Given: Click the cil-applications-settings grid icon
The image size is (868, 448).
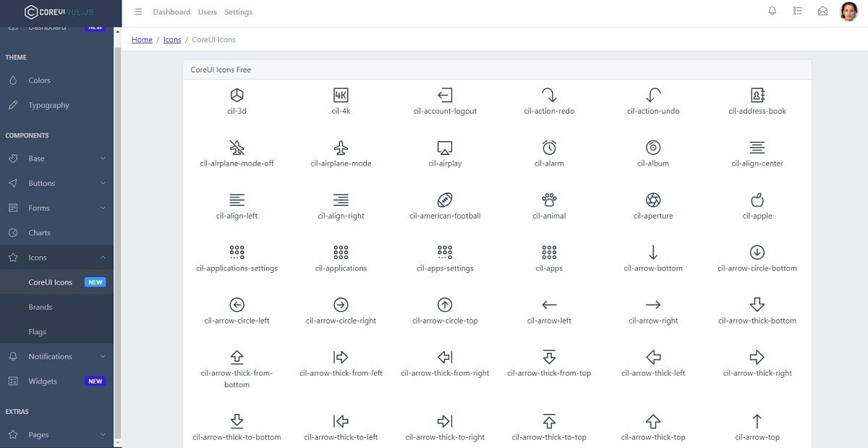Looking at the screenshot, I should point(237,252).
